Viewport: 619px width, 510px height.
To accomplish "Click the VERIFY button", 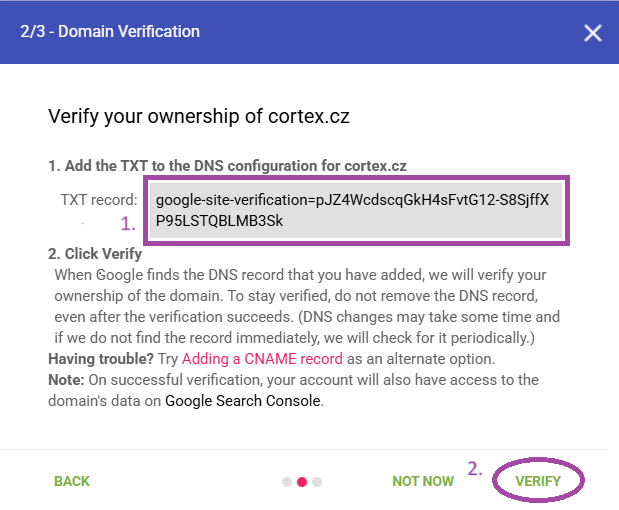I will tap(538, 481).
